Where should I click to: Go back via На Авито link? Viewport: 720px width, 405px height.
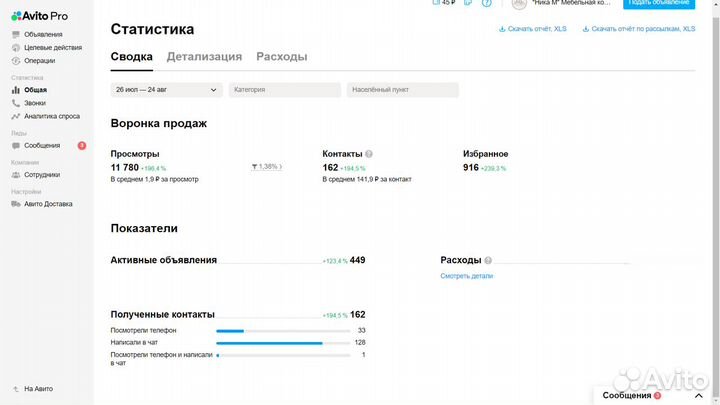[38, 389]
